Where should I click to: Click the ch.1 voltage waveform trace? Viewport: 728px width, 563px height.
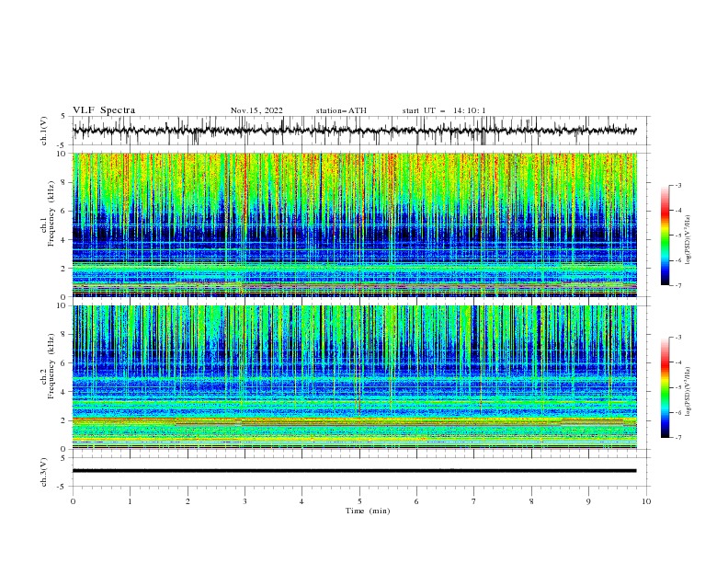click(354, 131)
